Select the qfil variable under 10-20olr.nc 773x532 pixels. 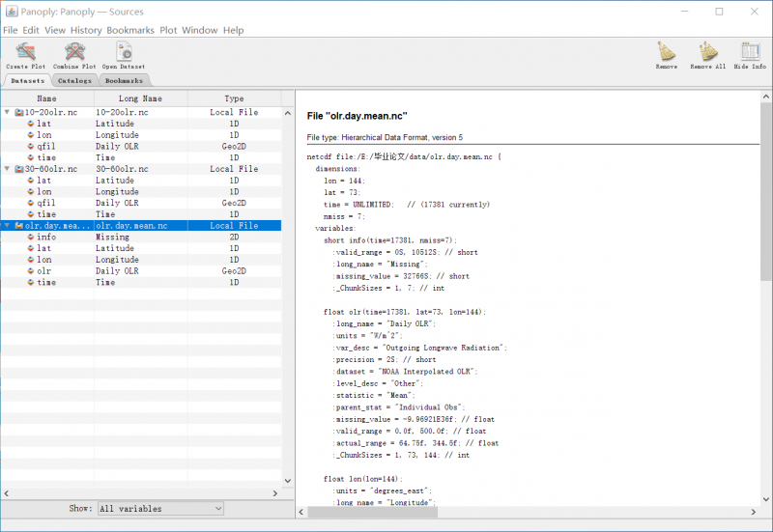tap(46, 147)
